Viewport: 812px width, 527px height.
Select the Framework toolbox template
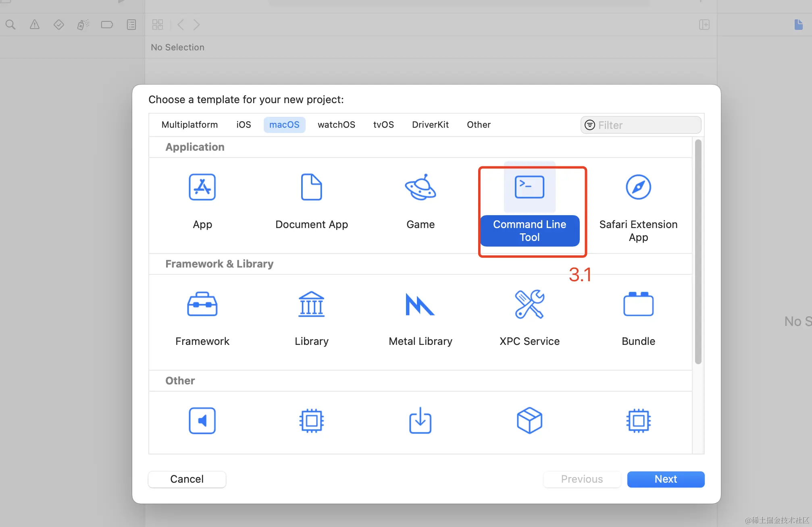coord(202,305)
